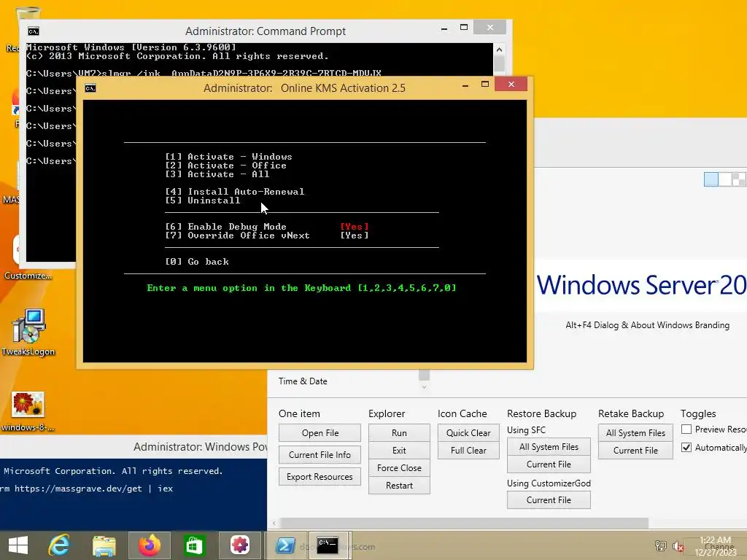Image resolution: width=747 pixels, height=560 pixels.
Task: Select the light blue background swatch
Action: (x=711, y=179)
